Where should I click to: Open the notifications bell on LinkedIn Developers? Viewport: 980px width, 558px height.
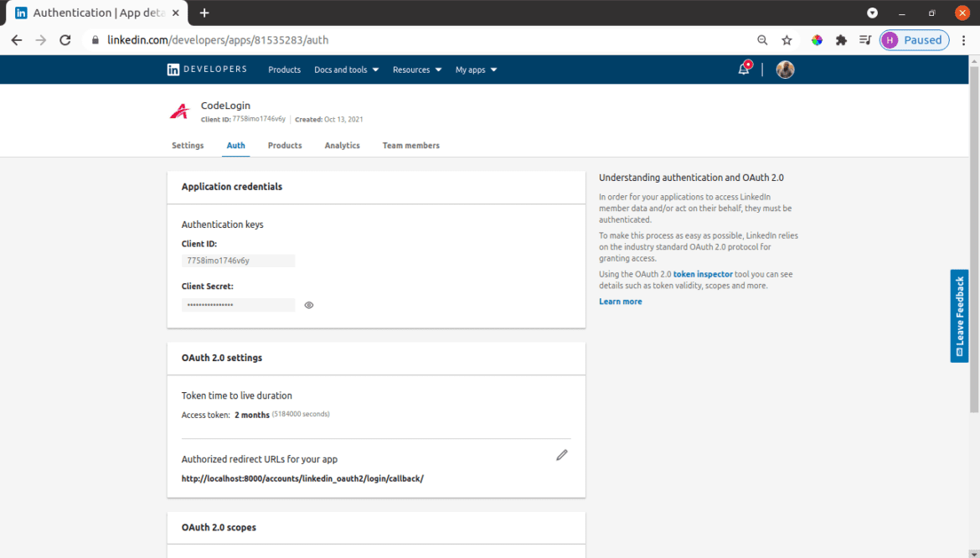[743, 70]
